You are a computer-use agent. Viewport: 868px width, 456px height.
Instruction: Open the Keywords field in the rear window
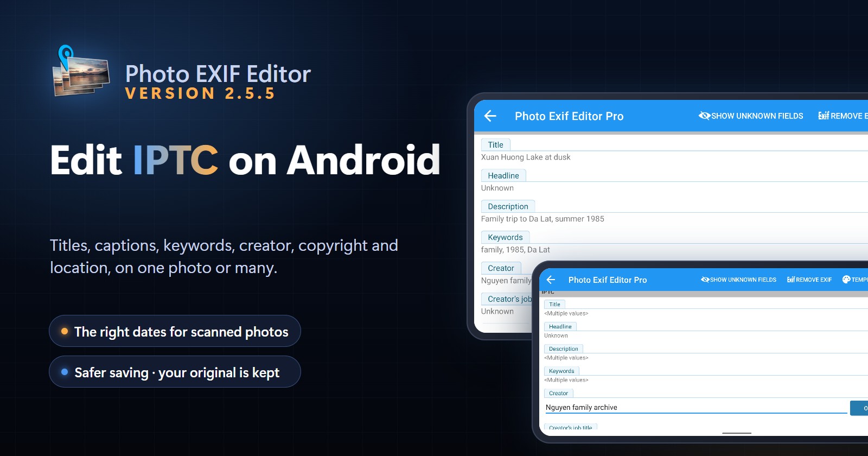click(505, 238)
